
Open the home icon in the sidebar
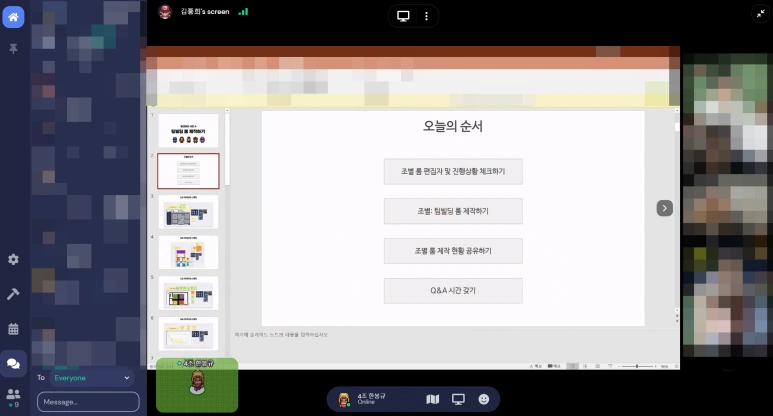pos(13,17)
